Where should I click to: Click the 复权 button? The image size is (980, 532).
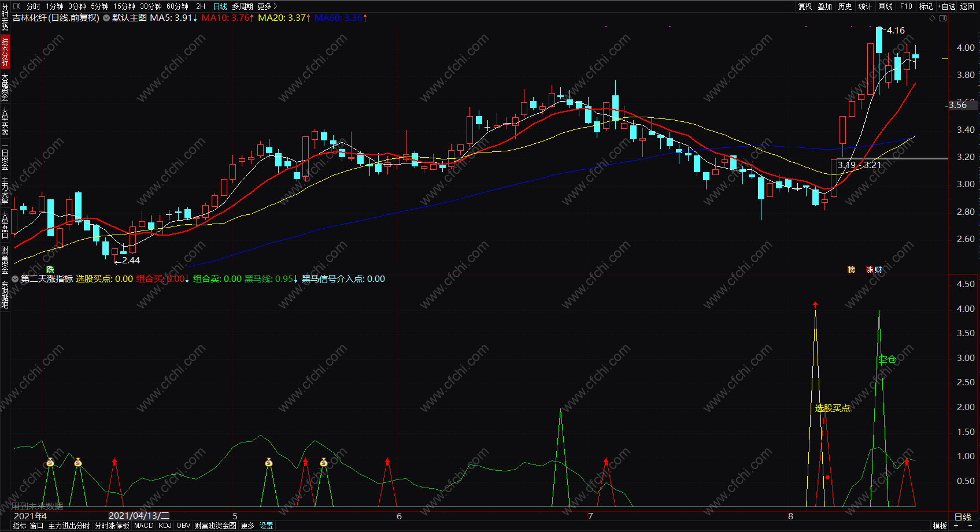805,6
